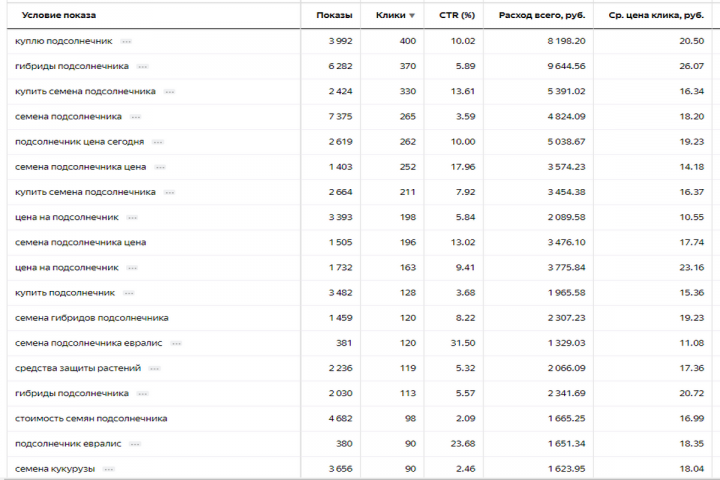The height and width of the screenshot is (480, 720).
Task: Click three-dots icon next to 'подсолнечник цена сегодня'
Action: [x=157, y=142]
